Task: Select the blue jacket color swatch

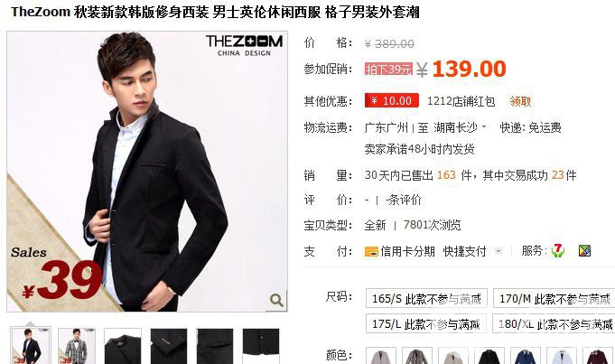Action: pos(526,356)
